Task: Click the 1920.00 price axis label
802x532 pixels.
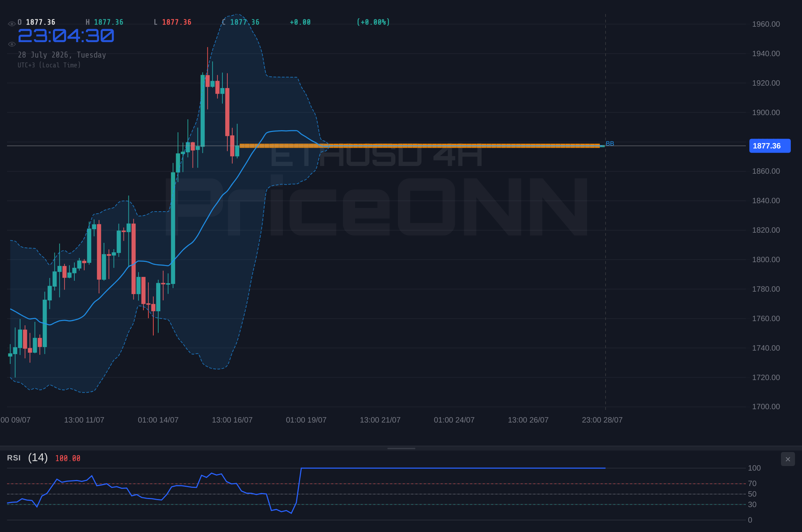Action: [x=766, y=83]
